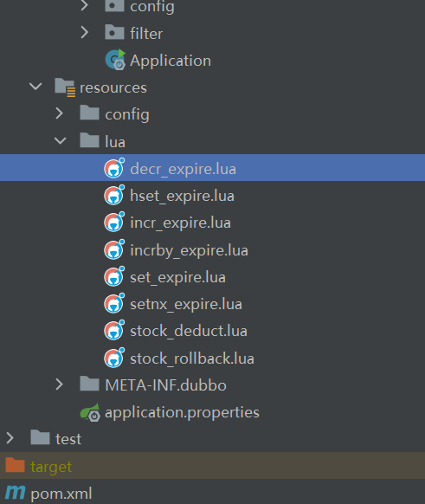425x504 pixels.
Task: Click the stock_rollback.lua file icon
Action: click(x=114, y=358)
